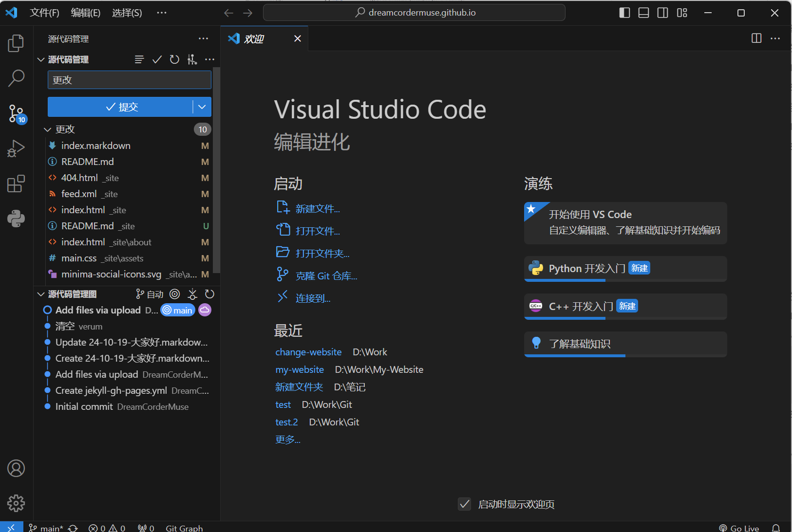792x532 pixels.
Task: Toggle the bottom panel layout icon
Action: tap(643, 13)
